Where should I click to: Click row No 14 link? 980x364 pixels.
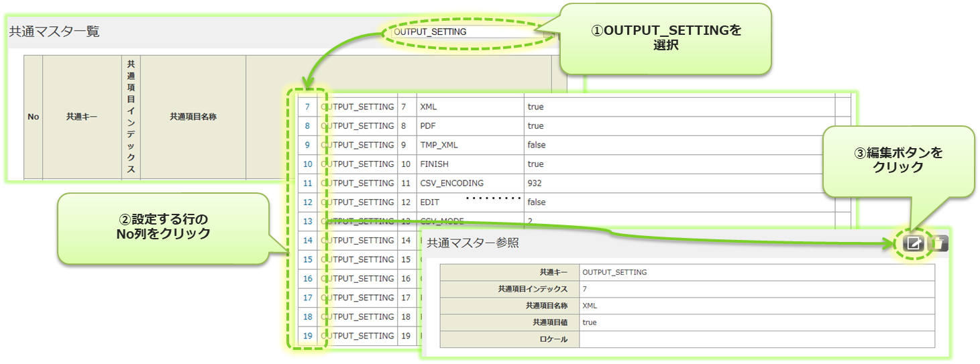click(308, 240)
